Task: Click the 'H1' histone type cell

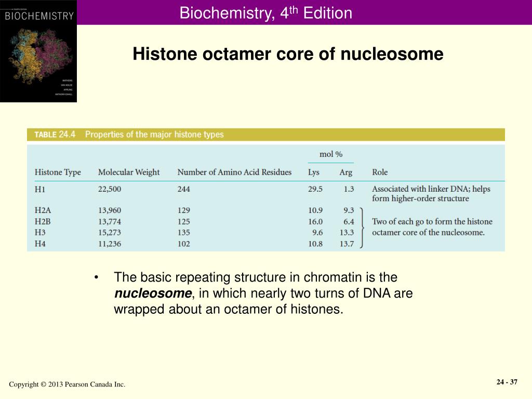Action: click(39, 189)
